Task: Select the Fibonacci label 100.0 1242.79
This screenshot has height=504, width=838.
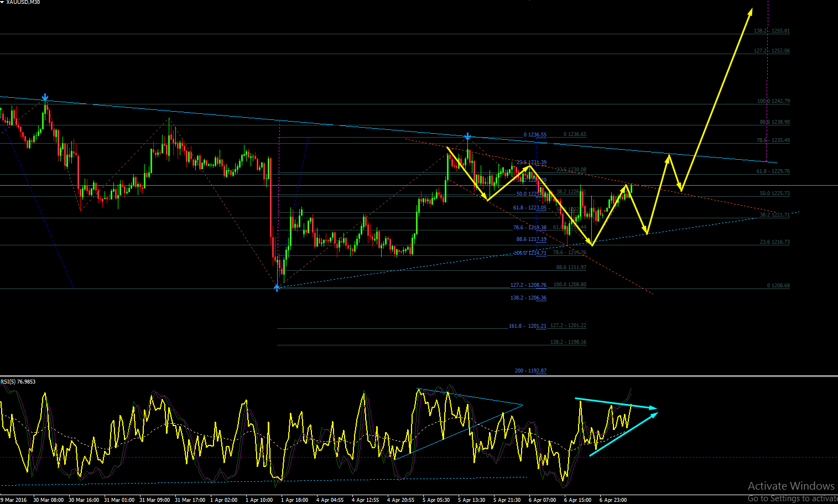Action: [773, 101]
